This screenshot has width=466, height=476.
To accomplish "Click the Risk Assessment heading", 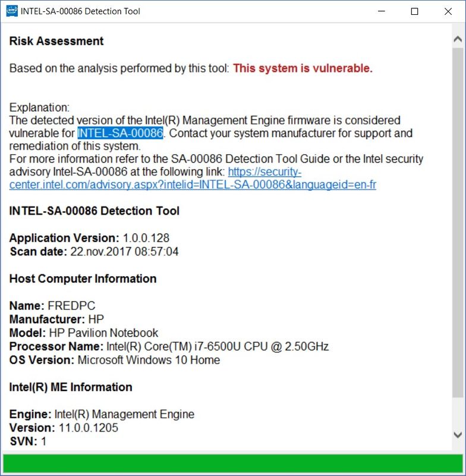I will click(56, 41).
